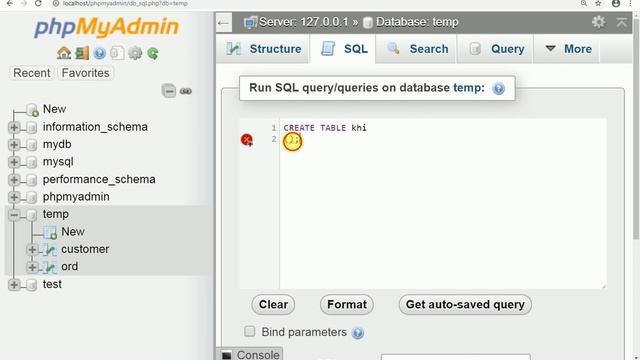Viewport: 640px width, 360px height.
Task: Click the back arrow beside Server breadcrumb
Action: point(224,23)
